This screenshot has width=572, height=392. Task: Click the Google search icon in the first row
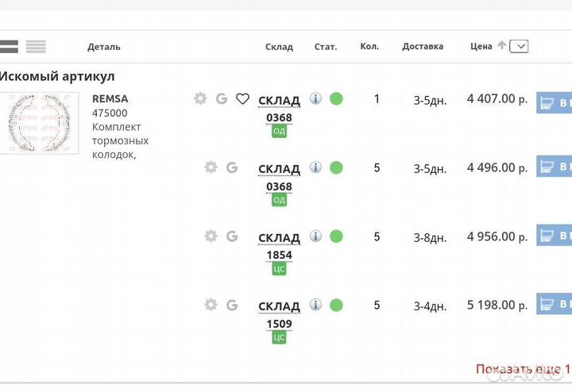coord(222,98)
